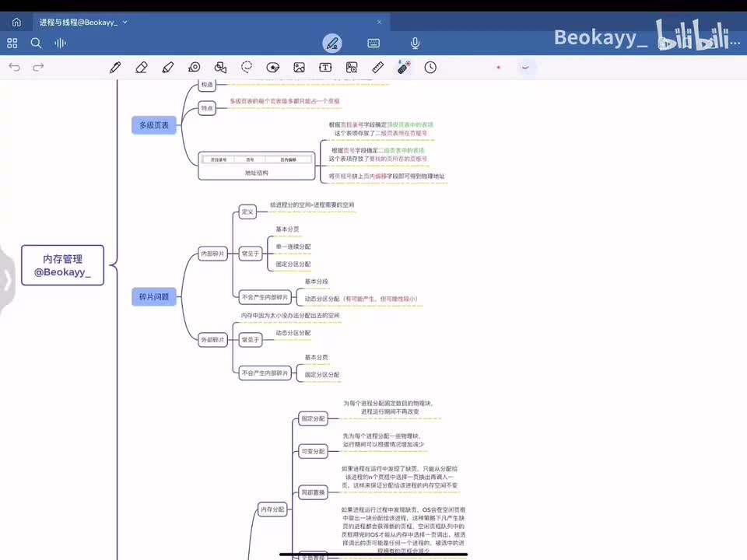This screenshot has width=747, height=560.
Task: Pick the highlighter tool
Action: point(168,68)
